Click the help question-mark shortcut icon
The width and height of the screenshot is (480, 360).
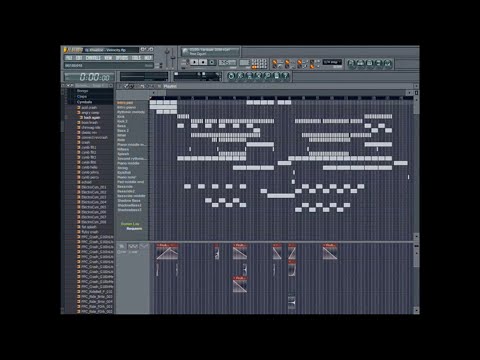point(285,76)
